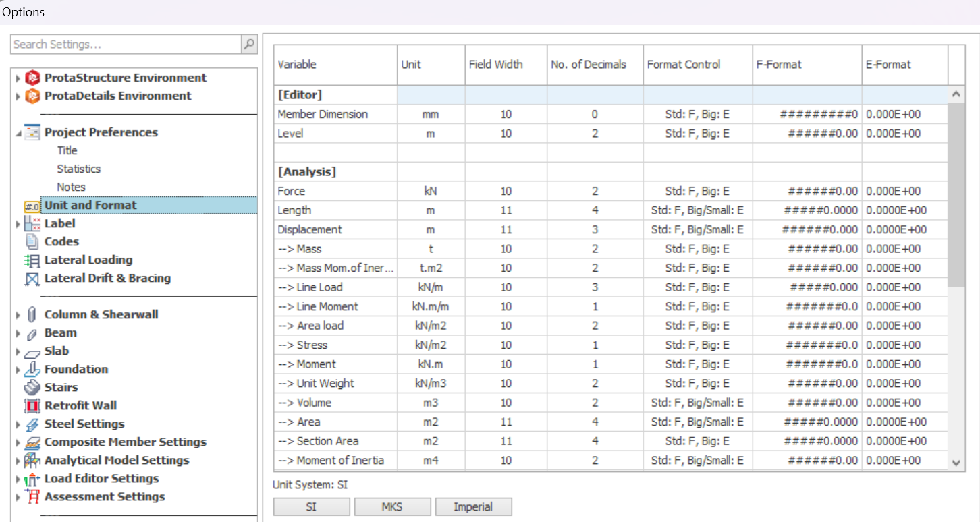Image resolution: width=980 pixels, height=522 pixels.
Task: Expand the Column & Shearwall node
Action: (18, 315)
